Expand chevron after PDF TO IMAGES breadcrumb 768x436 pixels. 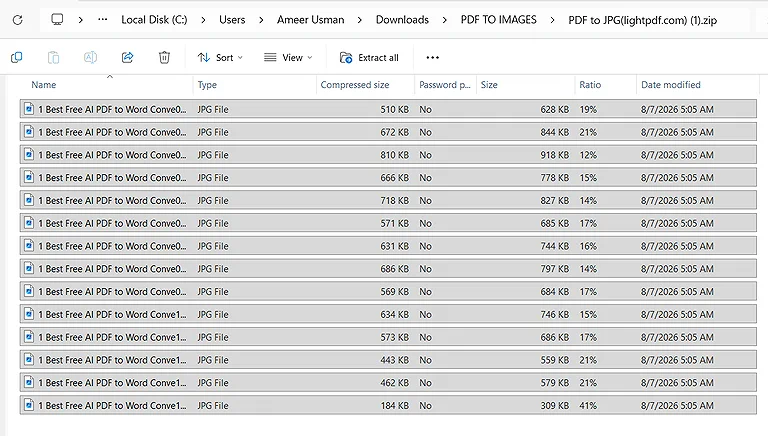pyautogui.click(x=552, y=20)
